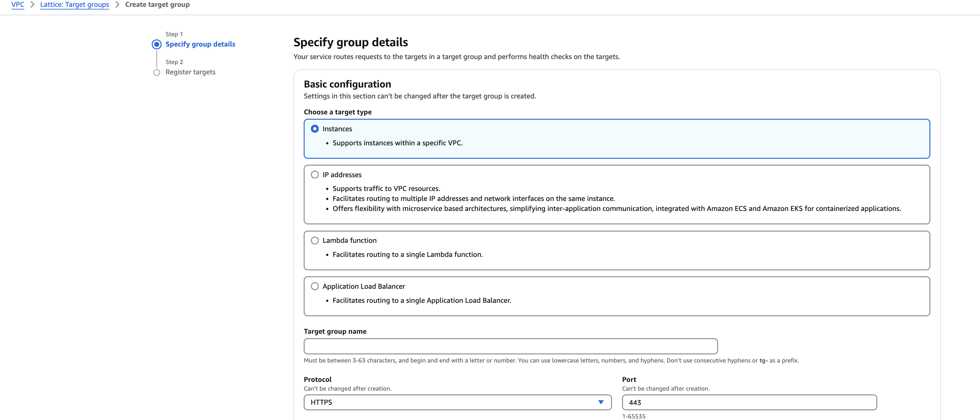
Task: Click breadcrumb chevron before Create target group
Action: point(117,5)
